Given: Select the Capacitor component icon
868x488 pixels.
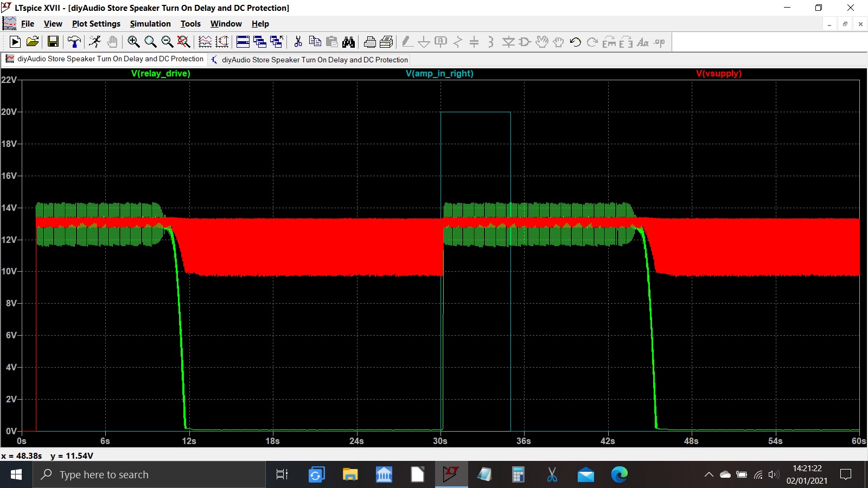Looking at the screenshot, I should pos(474,42).
